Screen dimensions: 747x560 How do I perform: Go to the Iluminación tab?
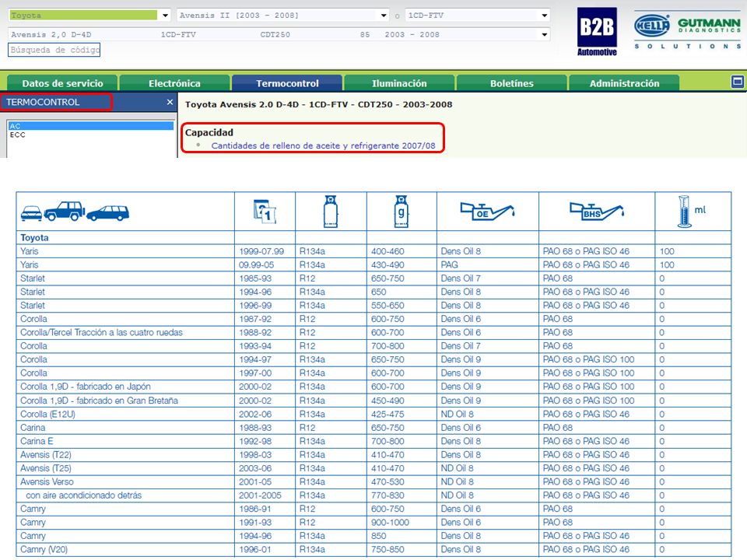point(399,83)
